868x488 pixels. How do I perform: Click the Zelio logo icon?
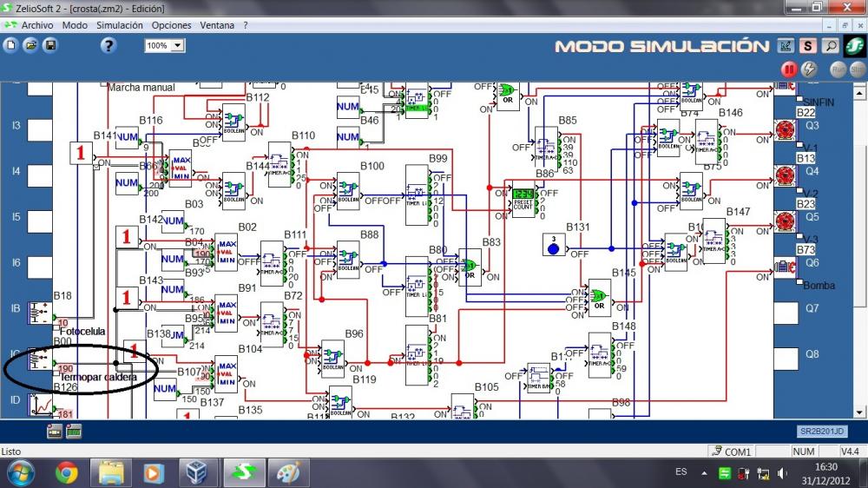(855, 46)
